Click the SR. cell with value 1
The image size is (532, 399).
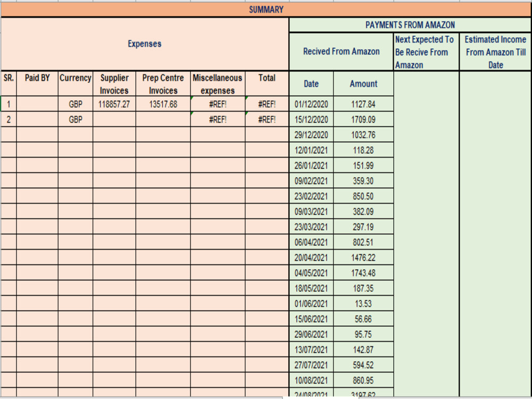click(9, 104)
